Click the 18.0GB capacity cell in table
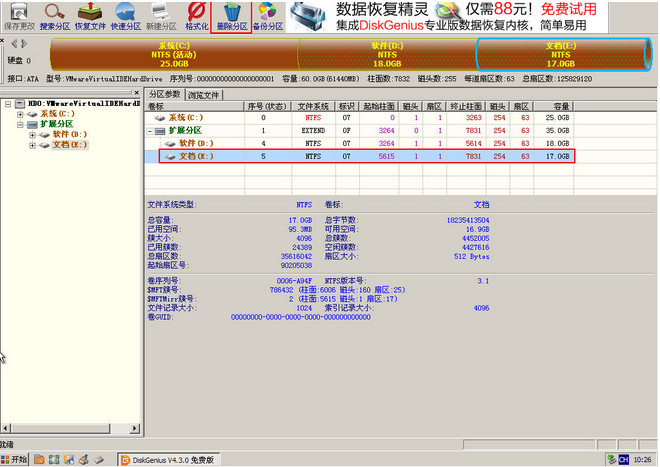 [557, 144]
